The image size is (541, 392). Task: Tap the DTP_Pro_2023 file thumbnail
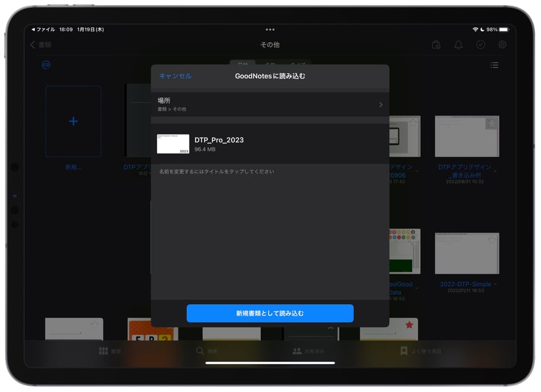tap(173, 144)
